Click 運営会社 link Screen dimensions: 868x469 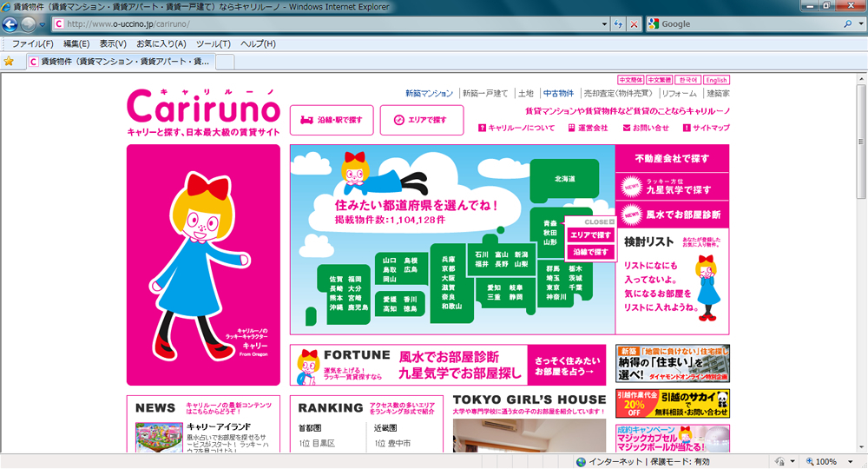tap(588, 128)
